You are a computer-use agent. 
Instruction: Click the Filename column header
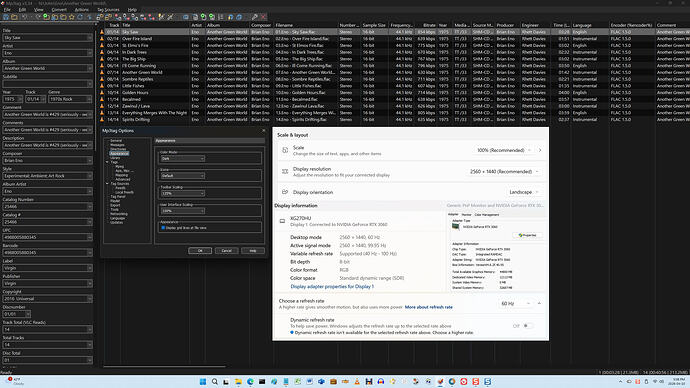point(306,25)
